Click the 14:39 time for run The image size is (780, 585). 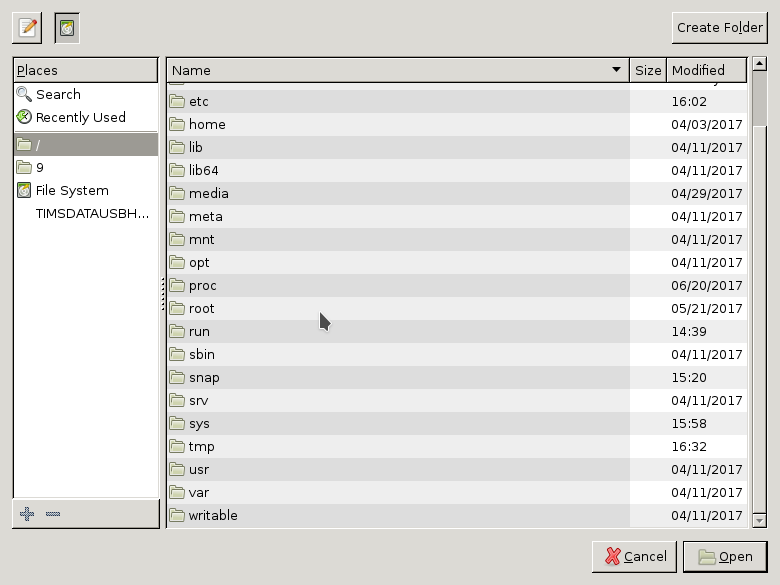coord(689,331)
